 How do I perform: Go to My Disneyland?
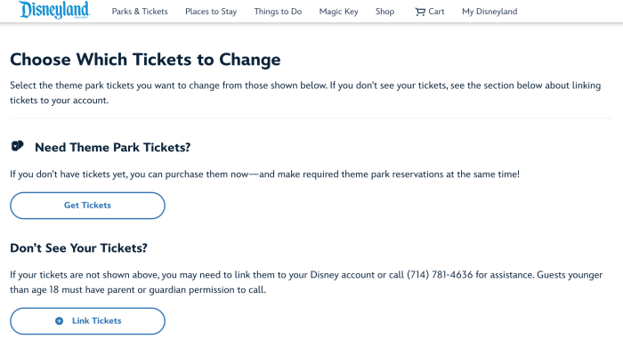coord(489,12)
